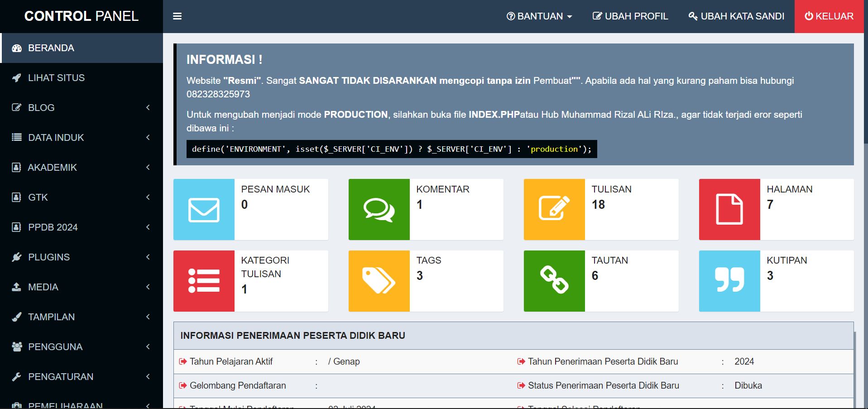Screen dimensions: 868x409
Task: Expand the Blog sidebar menu
Action: click(x=82, y=108)
